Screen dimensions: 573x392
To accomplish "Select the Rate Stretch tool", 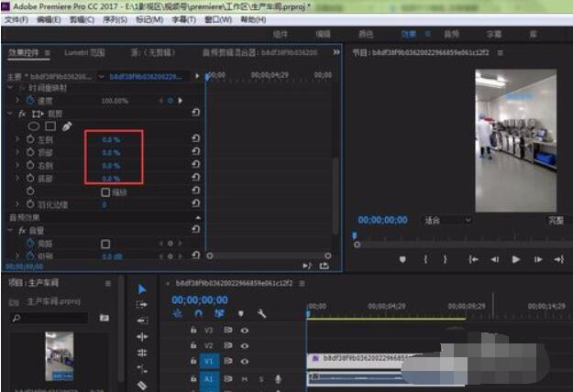I will [x=142, y=369].
